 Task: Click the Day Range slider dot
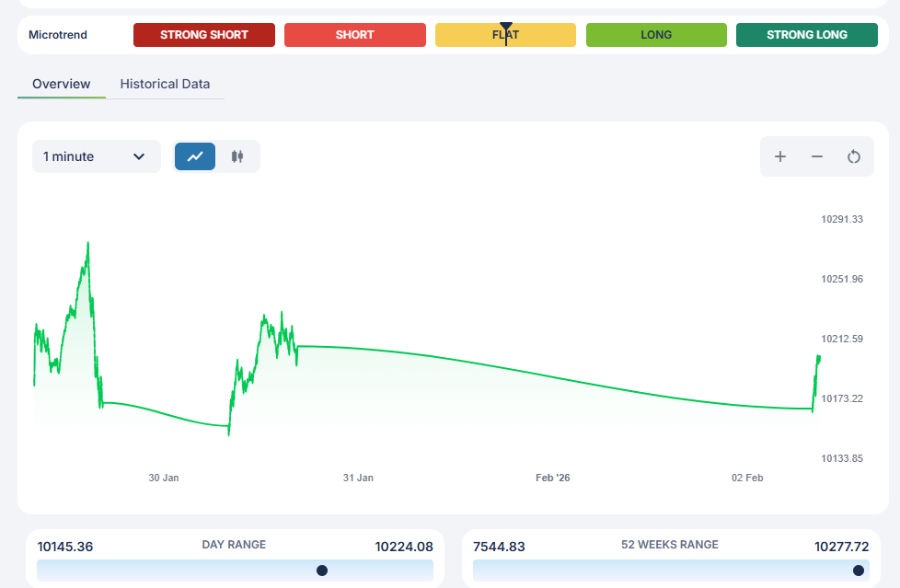tap(322, 571)
